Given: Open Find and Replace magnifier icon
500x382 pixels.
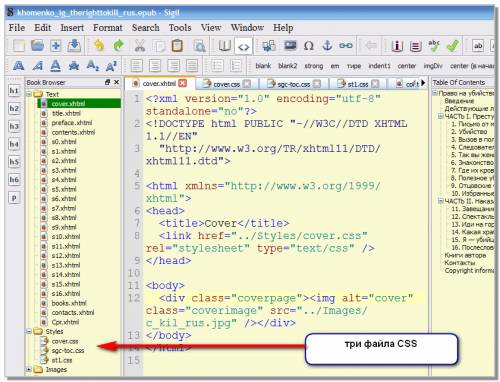Looking at the screenshot, I should click(199, 46).
